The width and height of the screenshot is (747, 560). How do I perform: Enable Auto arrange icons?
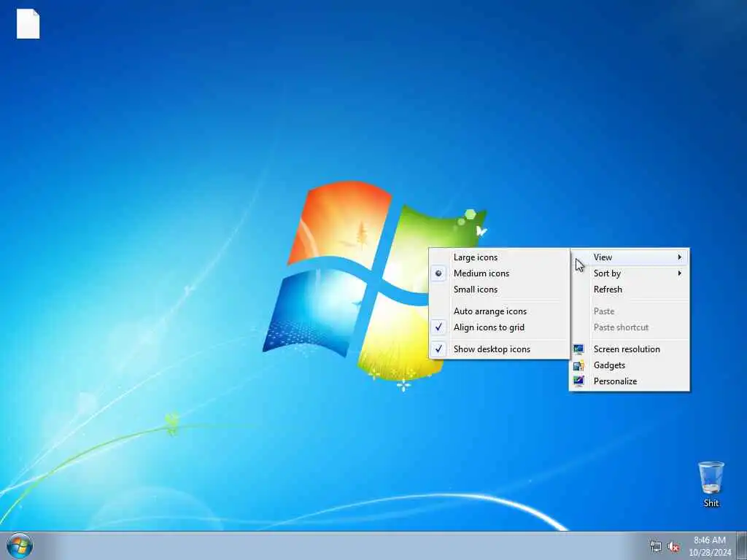(x=499, y=311)
